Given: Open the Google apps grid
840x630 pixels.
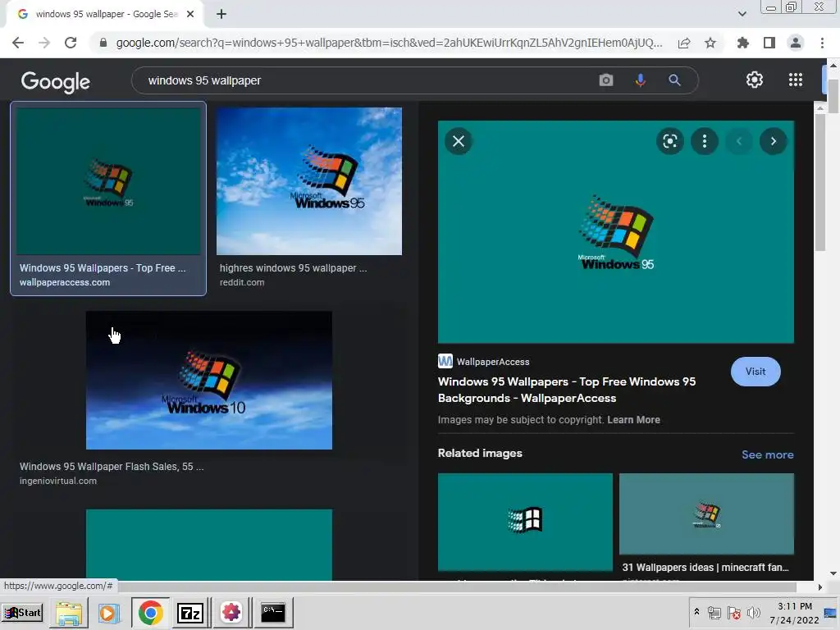Looking at the screenshot, I should [796, 80].
